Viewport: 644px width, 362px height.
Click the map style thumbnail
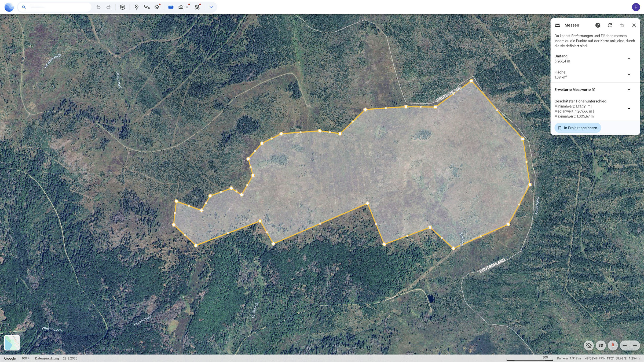(12, 342)
